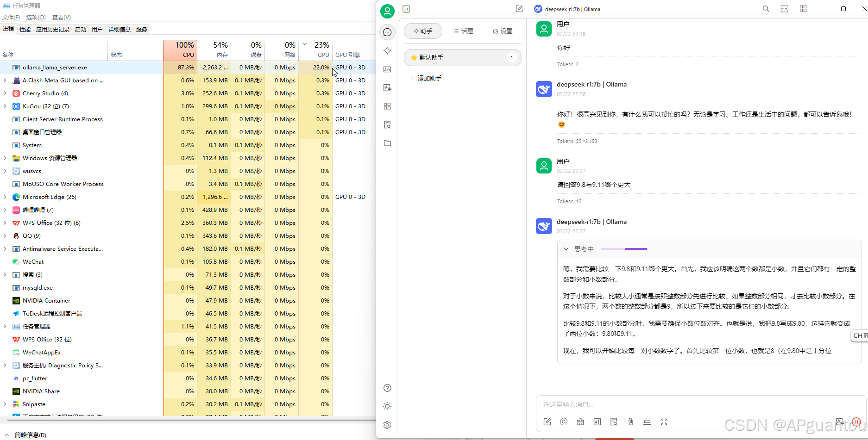Switch to the 话题 tab
Screen dimensions: 868x440
(463, 31)
